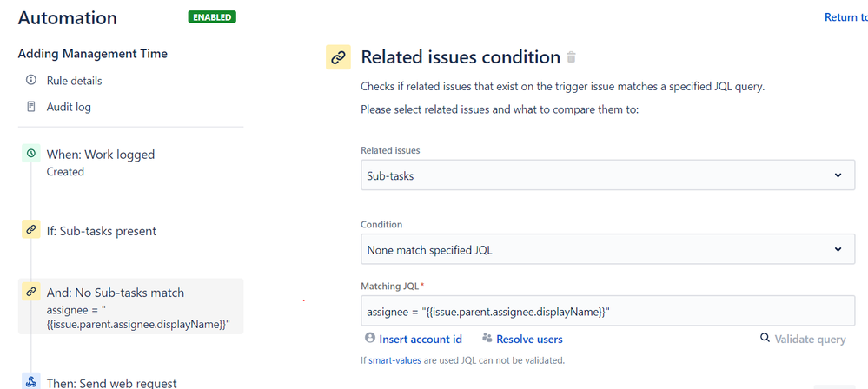Open the Related issues Sub-tasks dropdown

[x=607, y=175]
